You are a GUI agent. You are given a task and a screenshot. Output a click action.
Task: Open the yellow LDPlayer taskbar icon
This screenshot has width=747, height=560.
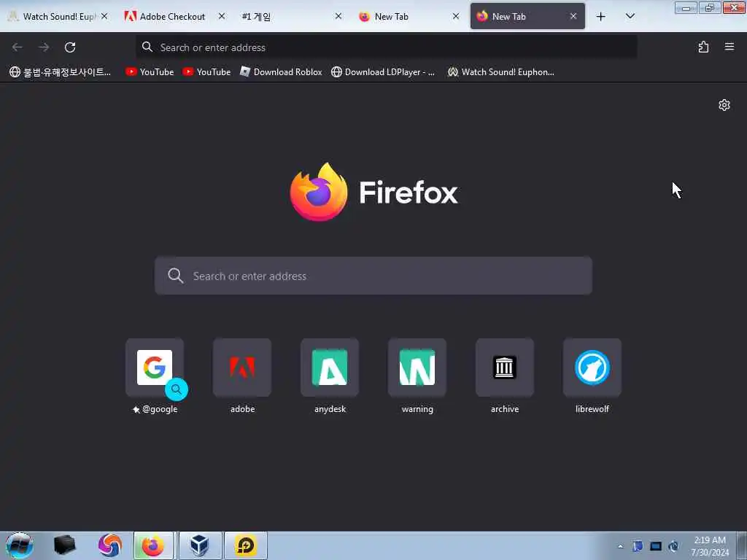(x=246, y=545)
